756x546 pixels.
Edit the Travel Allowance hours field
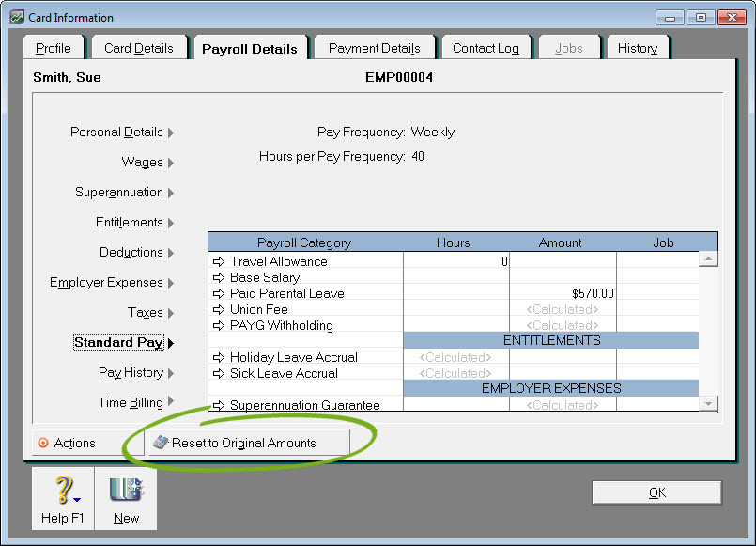pos(455,262)
